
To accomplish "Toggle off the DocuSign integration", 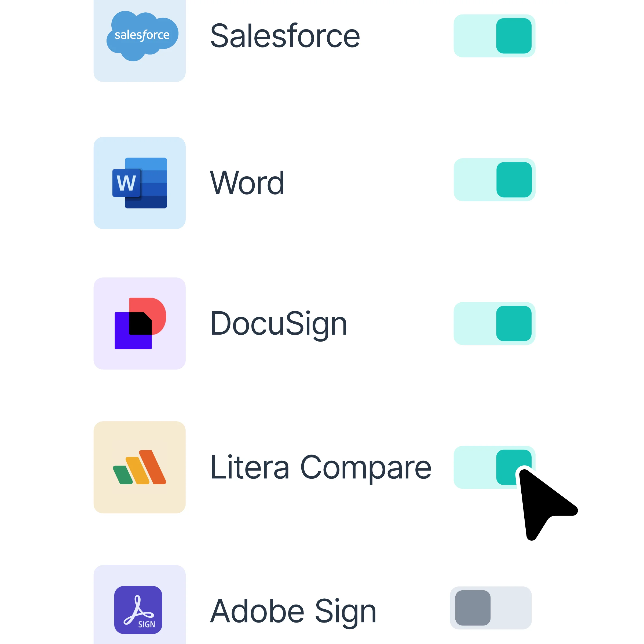I will click(x=494, y=323).
